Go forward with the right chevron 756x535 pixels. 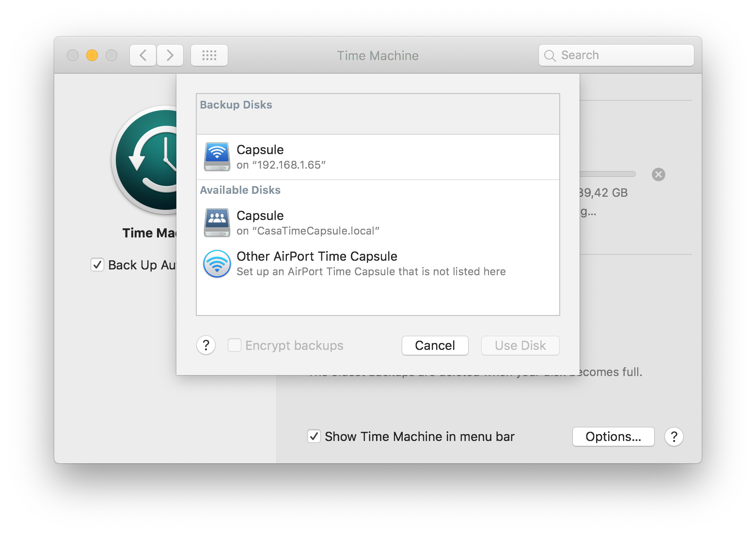(x=170, y=55)
